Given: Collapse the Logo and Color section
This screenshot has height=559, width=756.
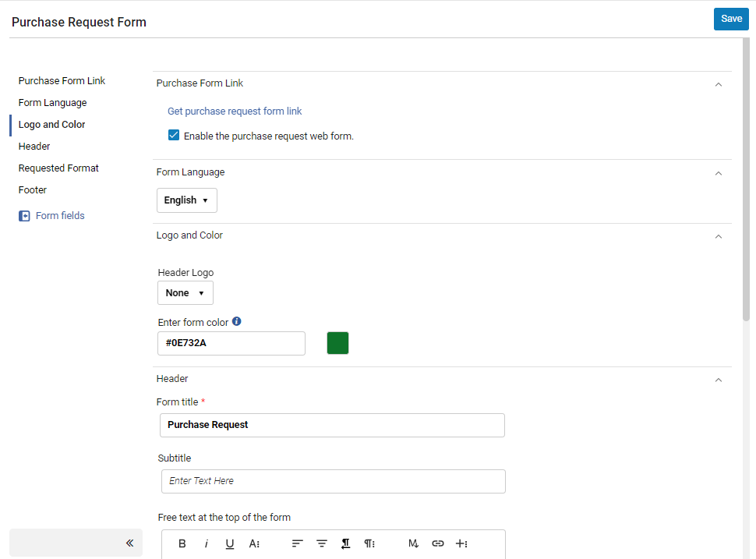Looking at the screenshot, I should pos(719,236).
